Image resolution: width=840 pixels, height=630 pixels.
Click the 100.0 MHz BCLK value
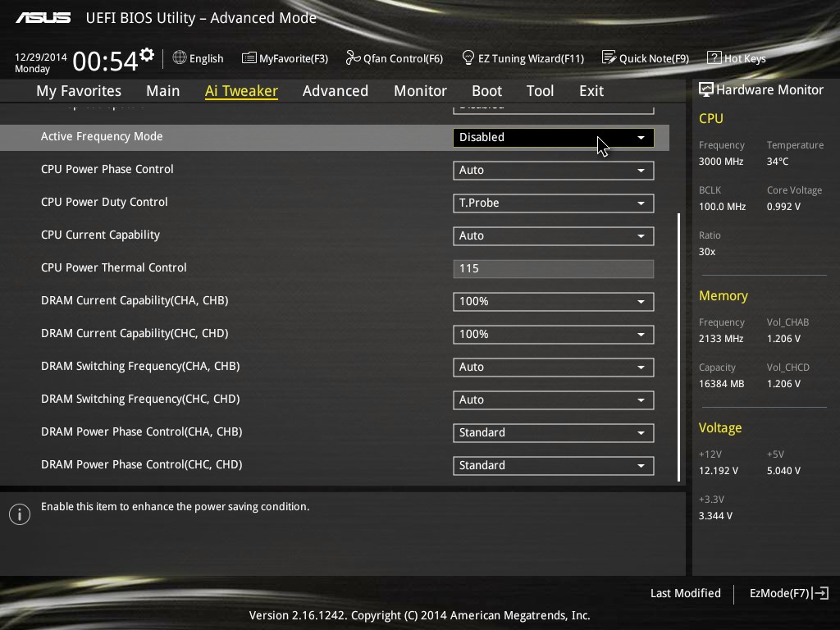pyautogui.click(x=722, y=206)
